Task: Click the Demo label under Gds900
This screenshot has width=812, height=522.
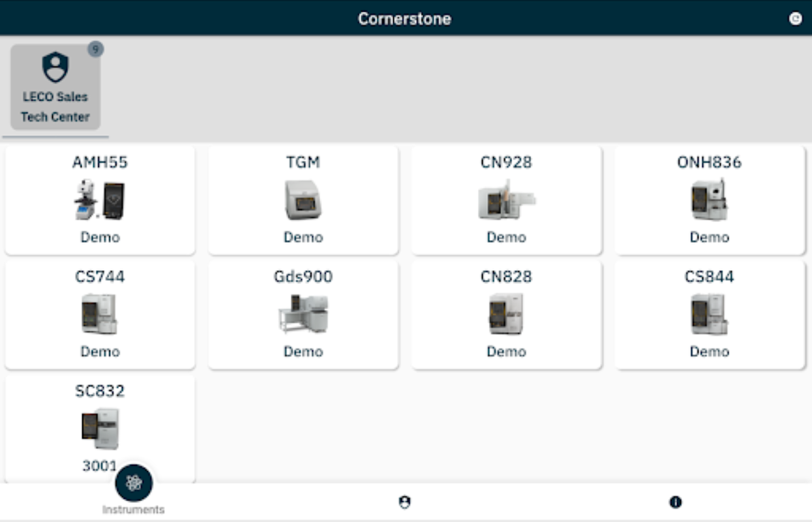Action: (x=303, y=352)
